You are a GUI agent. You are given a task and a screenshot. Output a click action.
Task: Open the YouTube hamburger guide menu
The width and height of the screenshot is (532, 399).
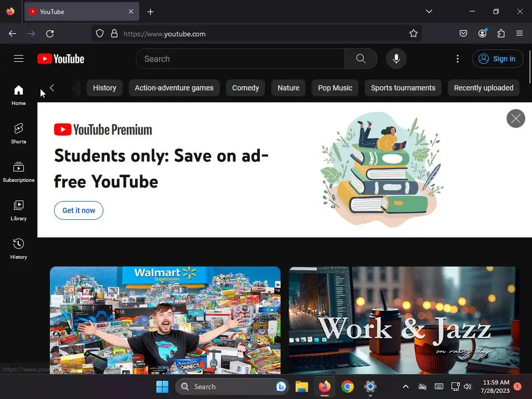(x=19, y=59)
